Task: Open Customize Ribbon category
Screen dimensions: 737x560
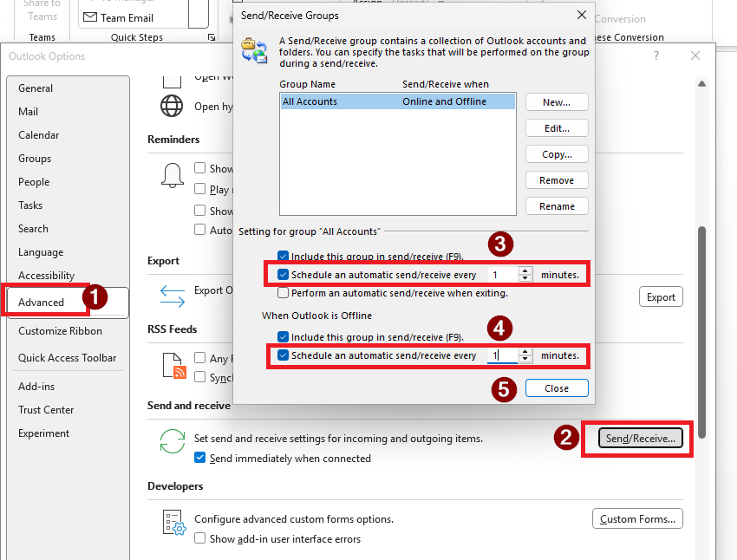Action: tap(68, 331)
